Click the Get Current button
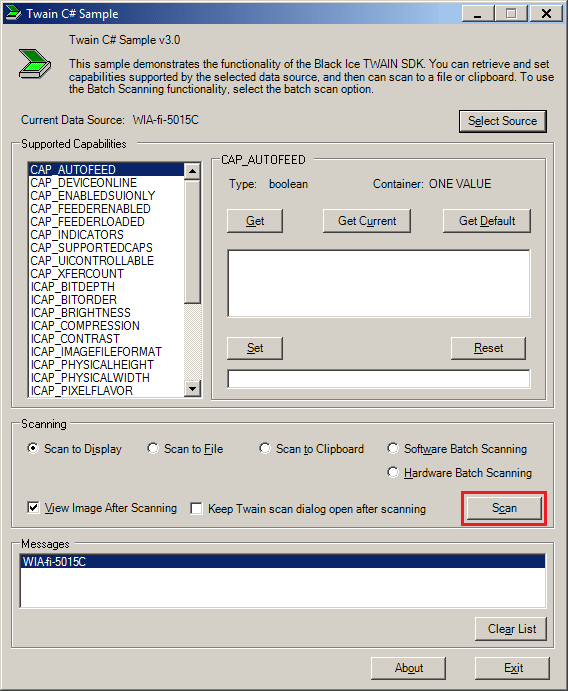Image resolution: width=568 pixels, height=691 pixels. 367,221
